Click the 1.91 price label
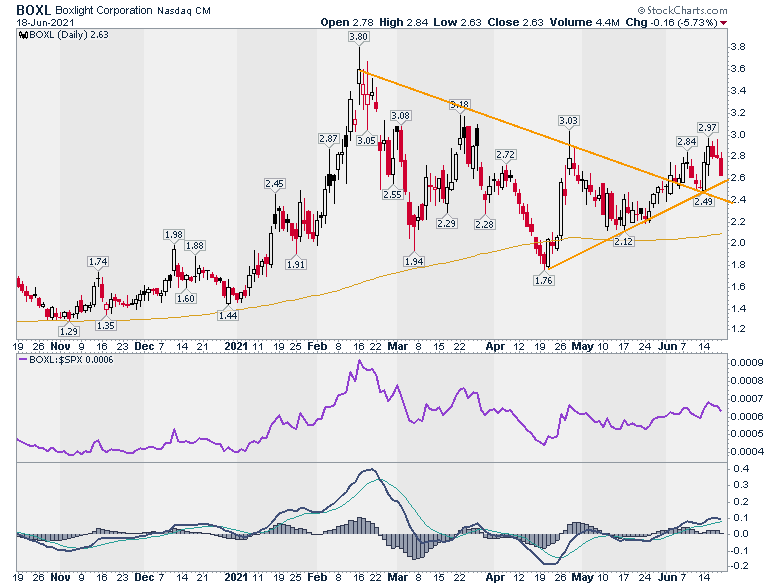780x586 pixels. pos(295,264)
